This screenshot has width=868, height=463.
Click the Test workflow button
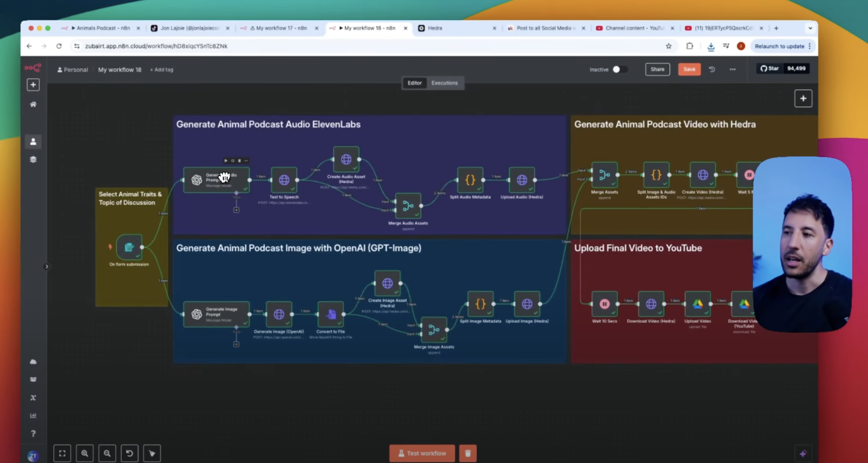coord(422,453)
